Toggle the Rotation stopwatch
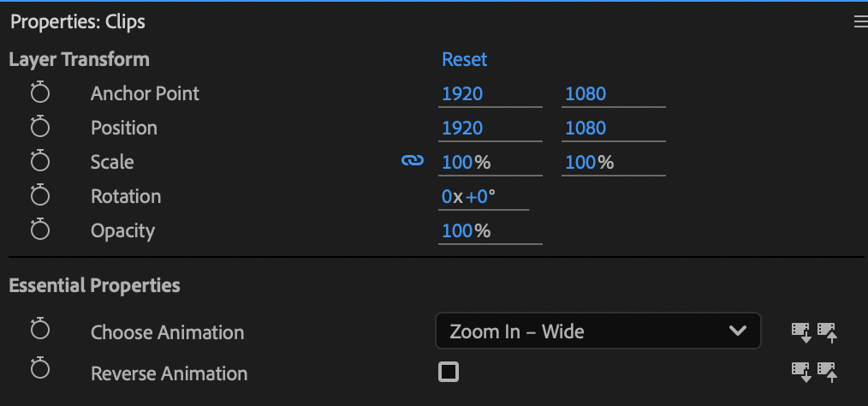868x406 pixels. coord(39,196)
